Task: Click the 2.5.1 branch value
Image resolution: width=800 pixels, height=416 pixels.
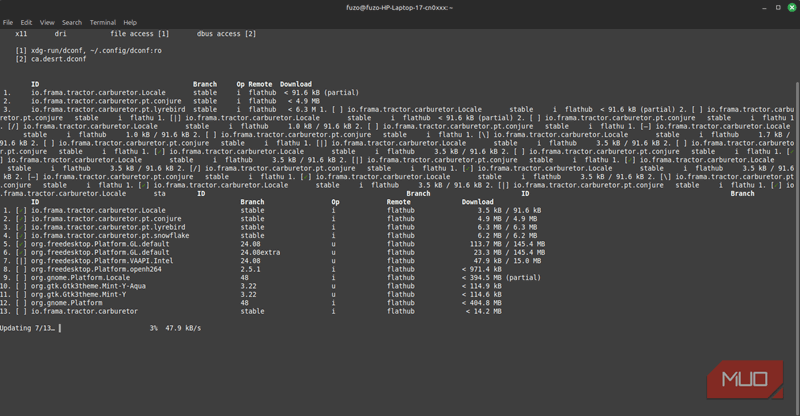Action: point(251,269)
